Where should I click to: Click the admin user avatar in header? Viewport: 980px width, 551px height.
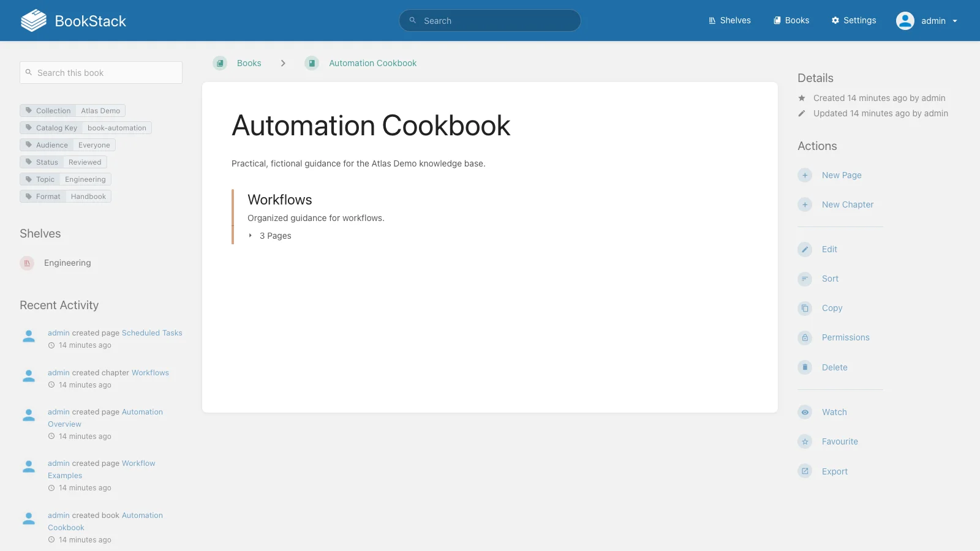905,21
